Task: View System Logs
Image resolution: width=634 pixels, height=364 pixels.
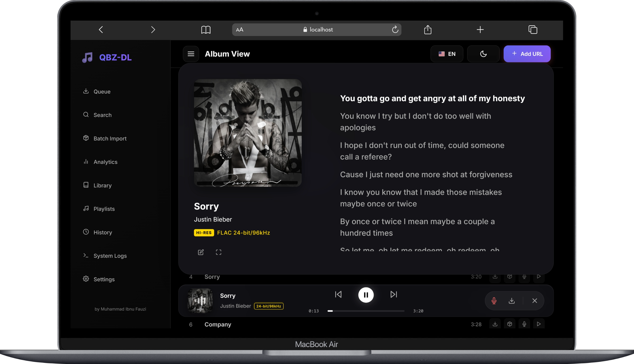Action: 105,256
